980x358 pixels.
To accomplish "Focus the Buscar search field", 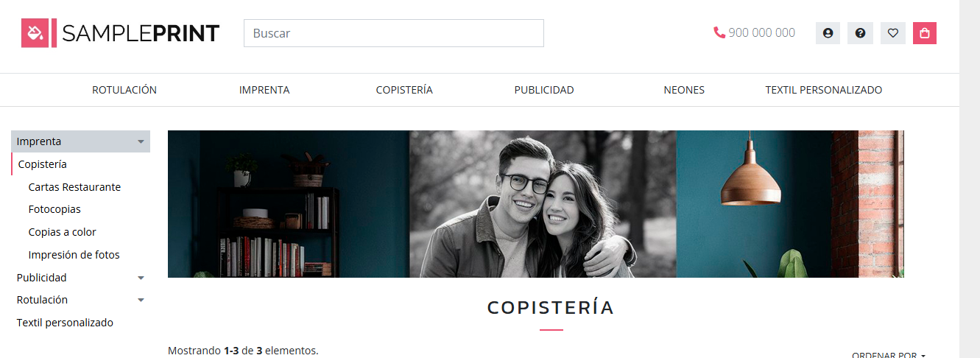I will [394, 33].
